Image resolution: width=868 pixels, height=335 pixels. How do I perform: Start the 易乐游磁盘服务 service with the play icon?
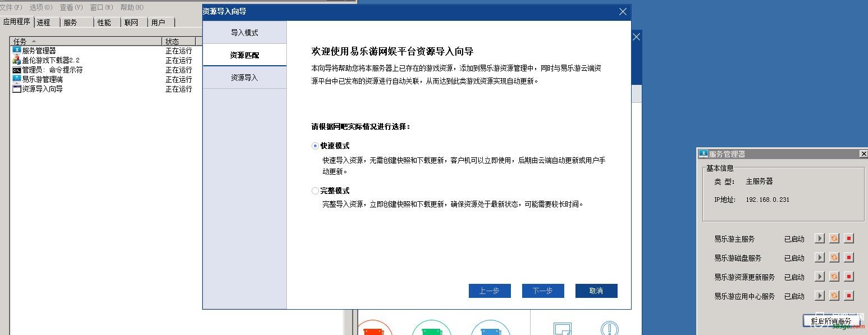[x=820, y=258]
